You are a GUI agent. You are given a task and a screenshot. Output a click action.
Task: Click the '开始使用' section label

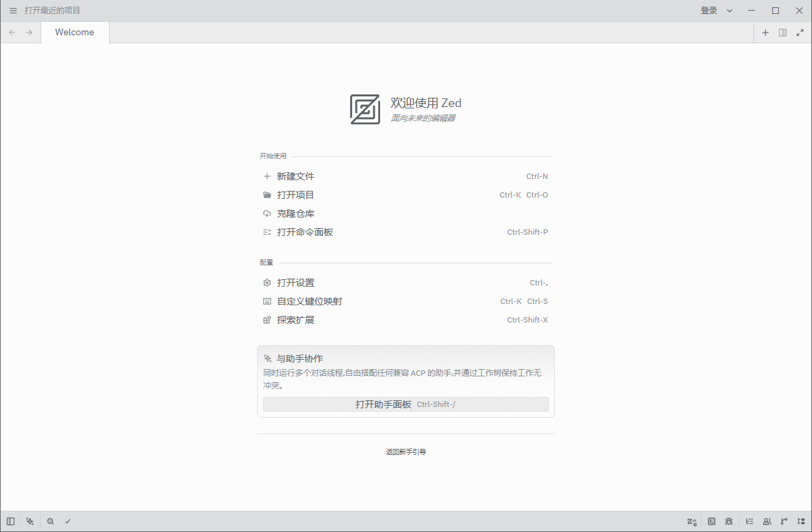(273, 156)
